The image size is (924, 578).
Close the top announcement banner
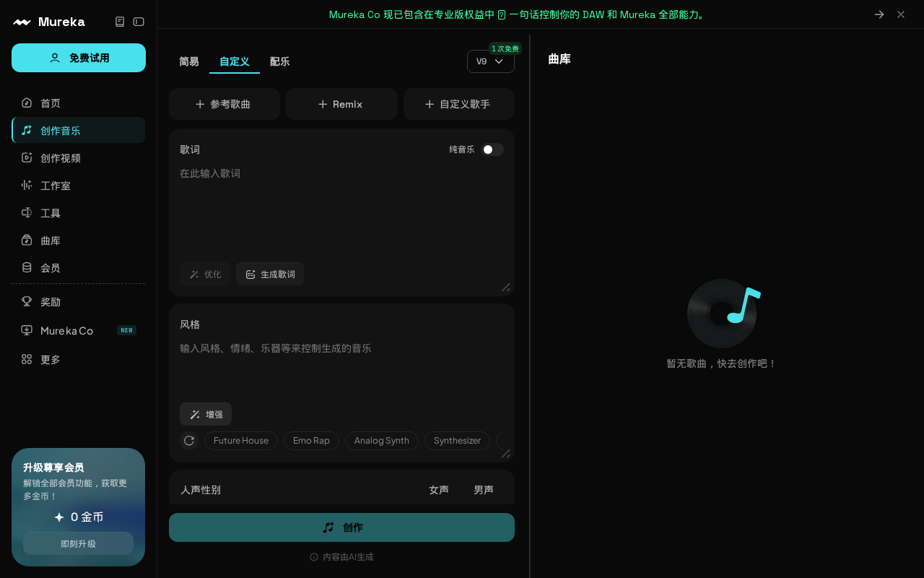click(x=901, y=14)
